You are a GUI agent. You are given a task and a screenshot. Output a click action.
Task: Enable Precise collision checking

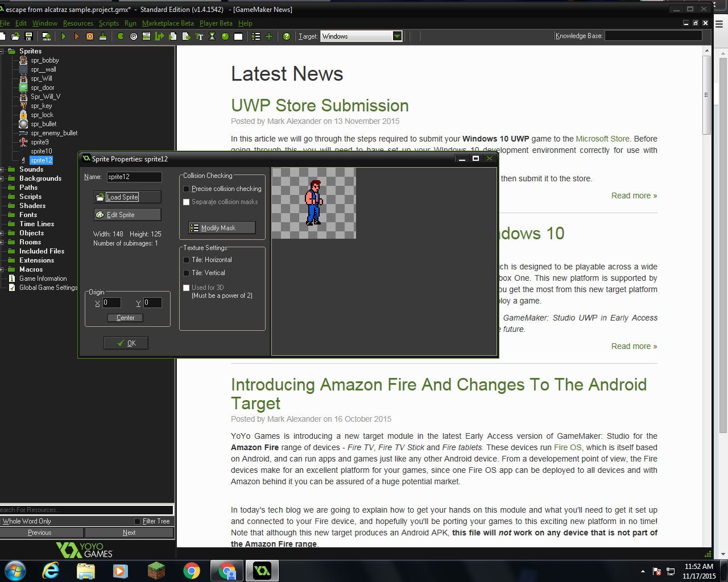click(x=186, y=189)
